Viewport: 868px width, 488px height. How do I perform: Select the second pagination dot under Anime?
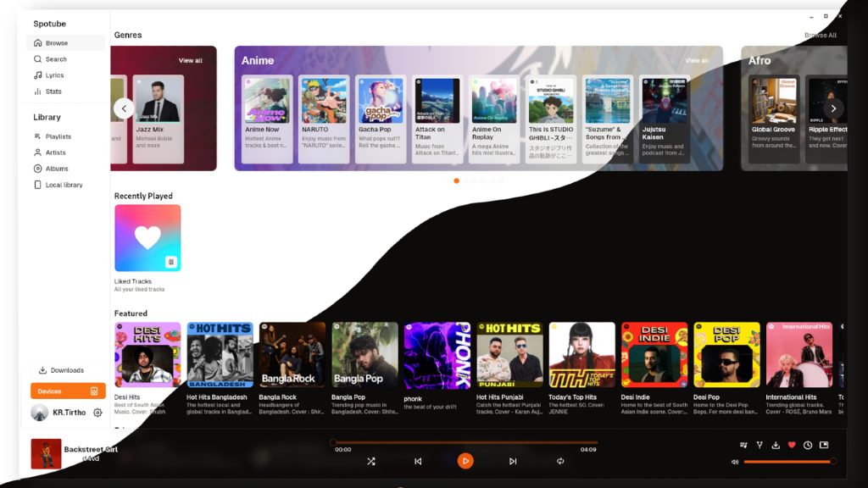tap(465, 180)
